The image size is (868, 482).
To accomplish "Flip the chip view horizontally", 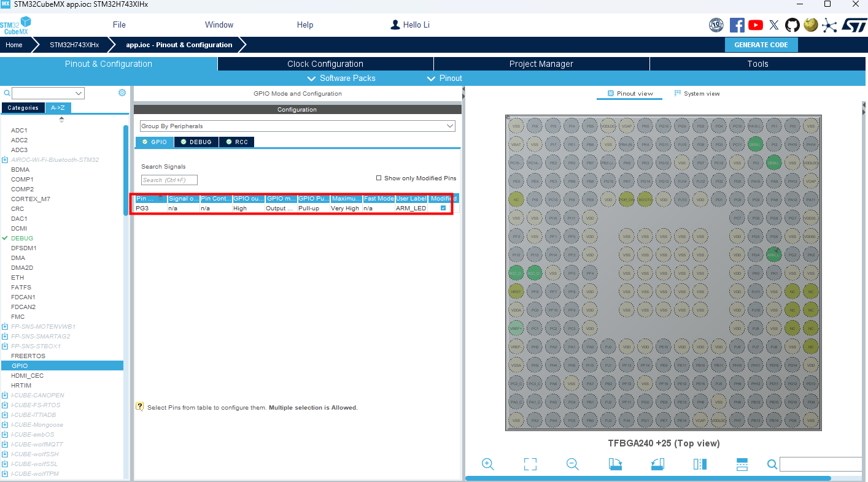I will click(x=700, y=464).
